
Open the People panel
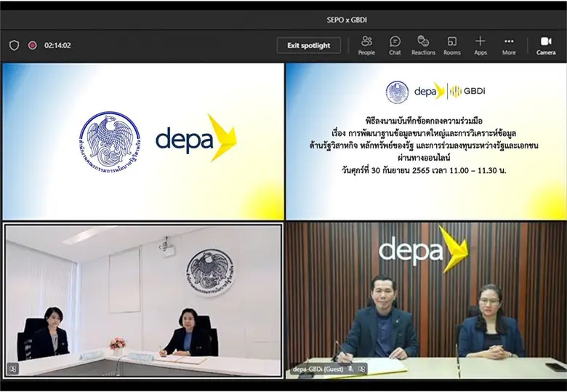pyautogui.click(x=366, y=46)
